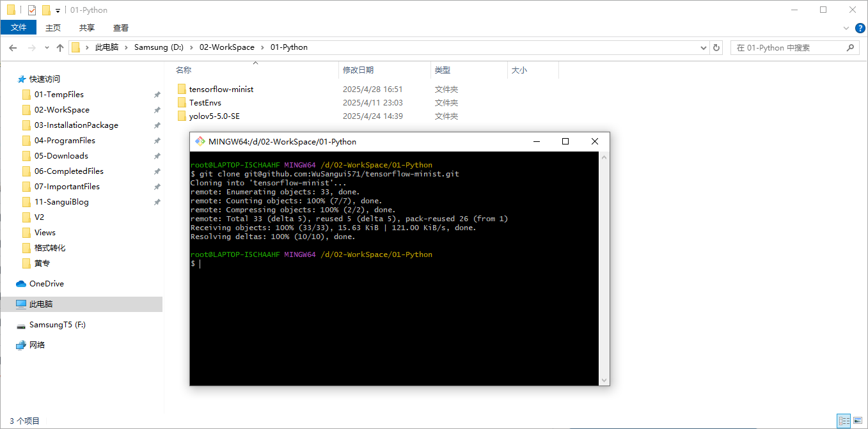The image size is (868, 429).
Task: Select the tensorflow-minist folder
Action: click(221, 89)
